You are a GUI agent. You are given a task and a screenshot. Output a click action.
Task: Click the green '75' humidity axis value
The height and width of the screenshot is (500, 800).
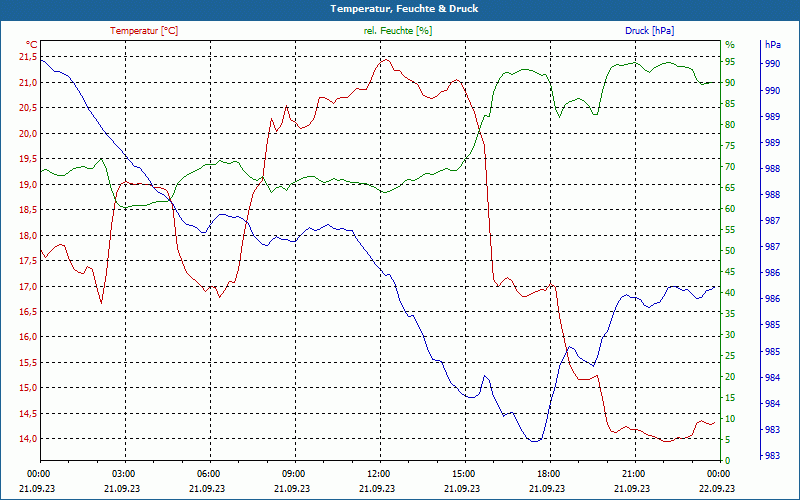(x=730, y=145)
